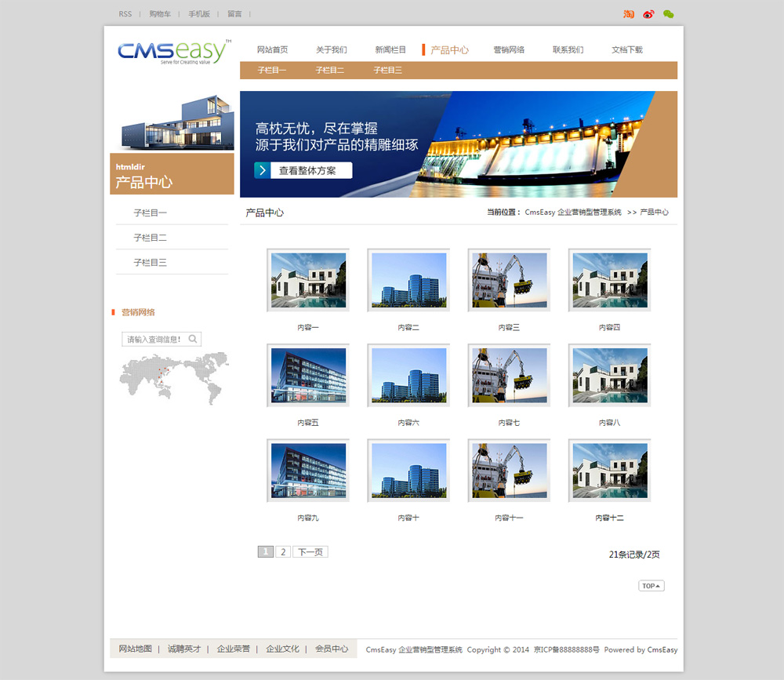Viewport: 784px width, 680px height.
Task: Open the 内容五 glass building thumbnail
Action: [308, 376]
